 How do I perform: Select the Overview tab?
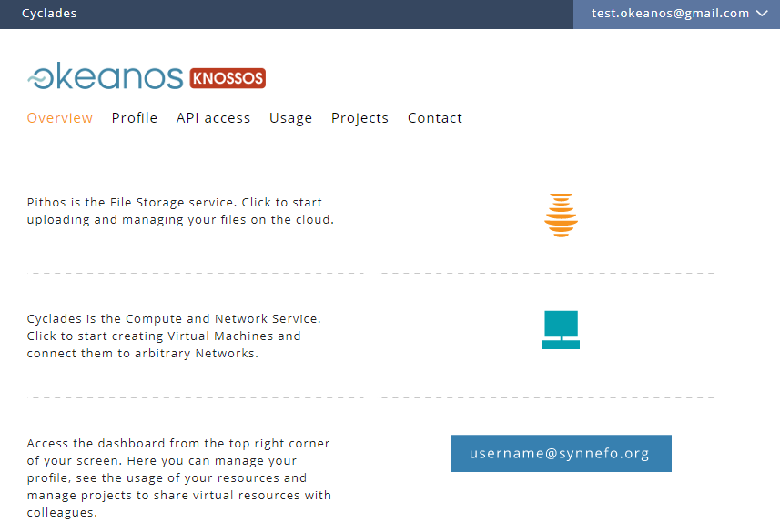(x=60, y=117)
